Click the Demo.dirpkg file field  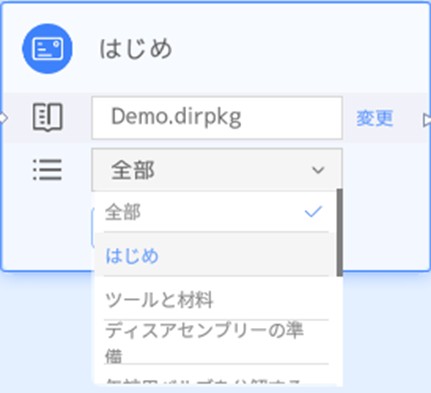tap(217, 118)
